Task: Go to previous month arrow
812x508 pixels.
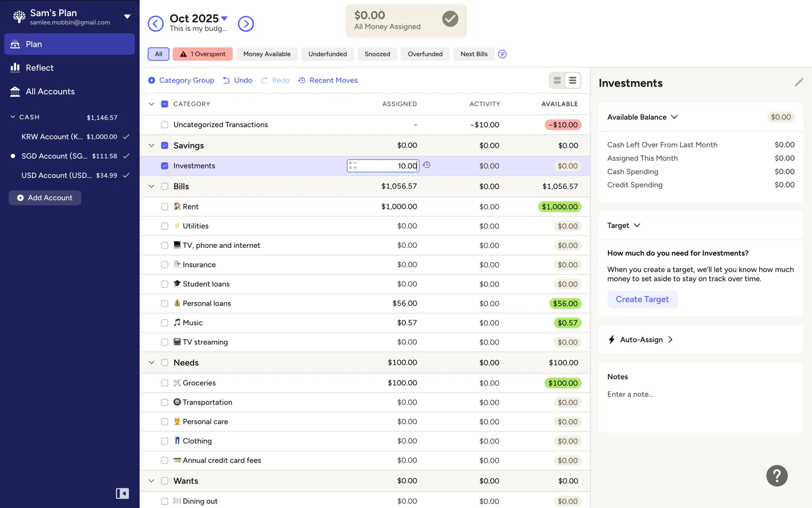Action: (x=156, y=24)
